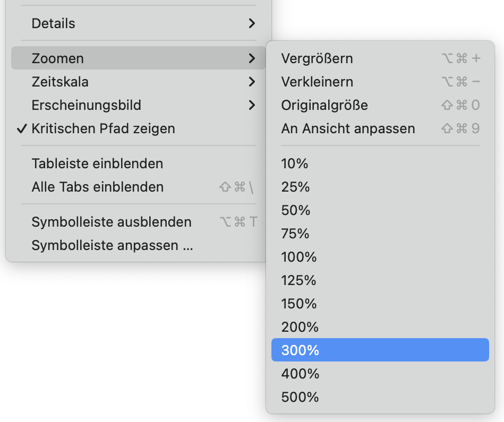Expand the Details submenu arrow
Image resolution: width=504 pixels, height=422 pixels.
[252, 23]
